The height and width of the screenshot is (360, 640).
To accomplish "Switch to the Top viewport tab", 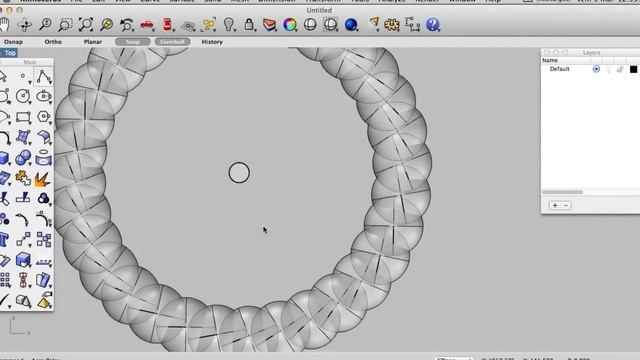I will [9, 53].
